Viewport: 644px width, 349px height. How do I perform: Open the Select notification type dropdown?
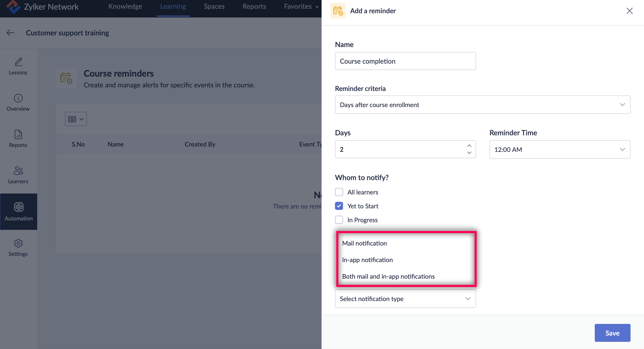405,298
